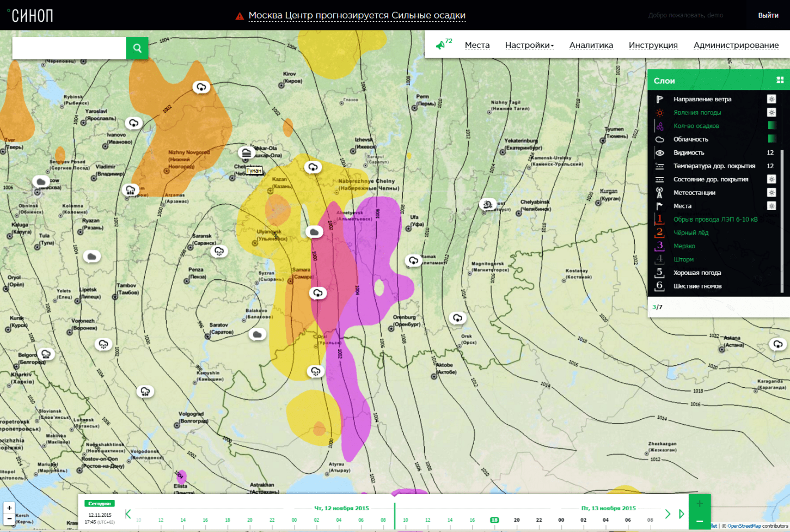Click the visibility eye icon
790x532 pixels.
click(659, 153)
